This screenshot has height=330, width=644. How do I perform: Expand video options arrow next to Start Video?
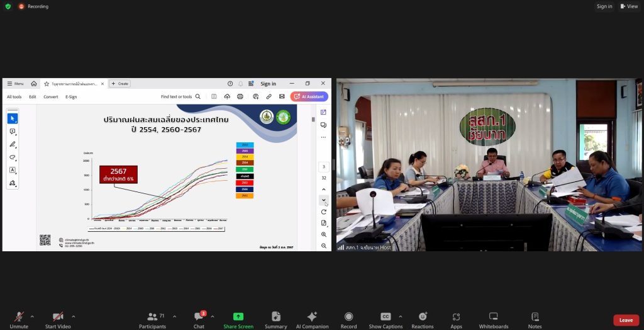[74, 316]
